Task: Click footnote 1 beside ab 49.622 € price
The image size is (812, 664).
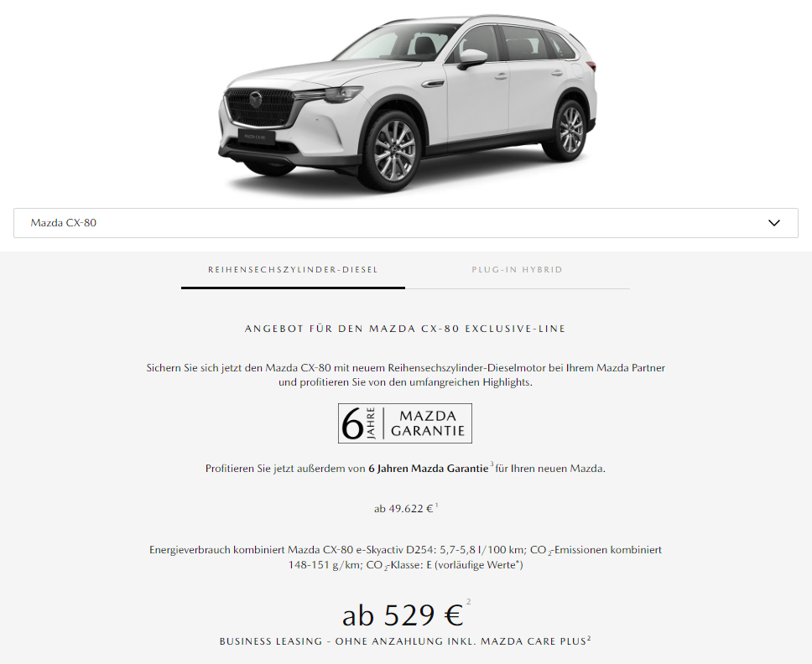Action: [x=436, y=505]
